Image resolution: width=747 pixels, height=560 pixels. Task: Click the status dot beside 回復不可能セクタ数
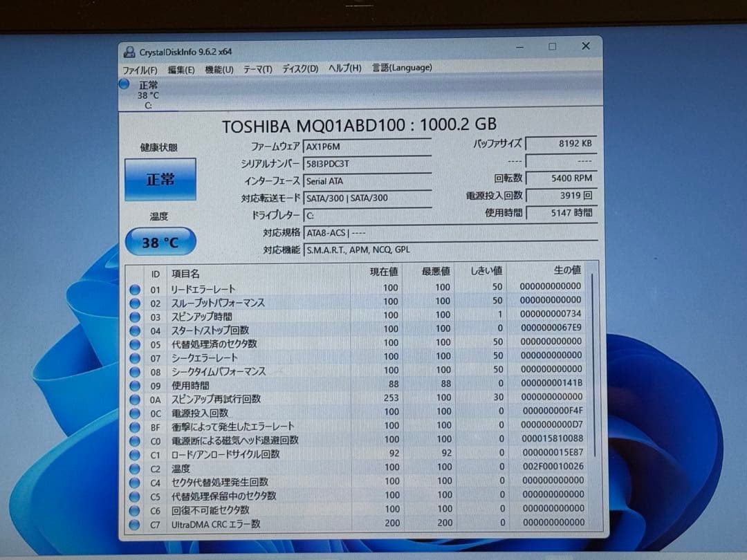134,510
